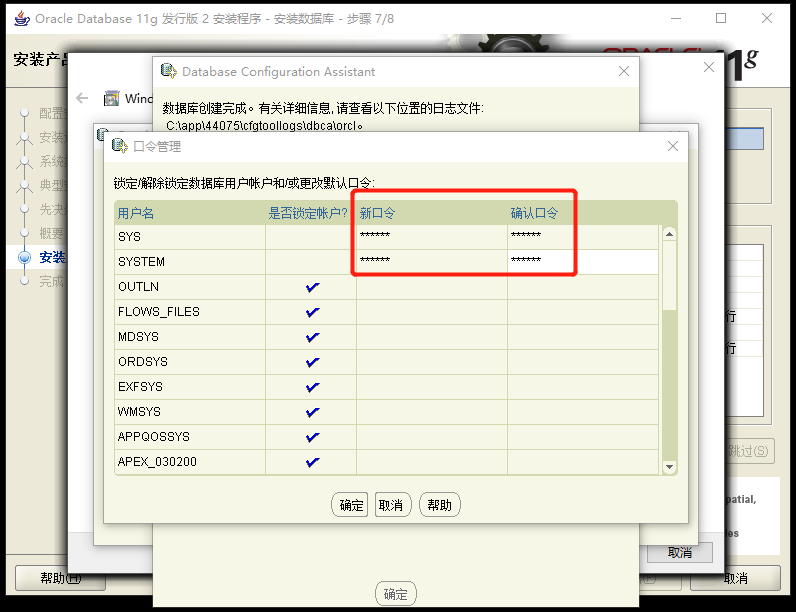796x612 pixels.
Task: Close the Database Configuration Assistant window
Action: [624, 71]
